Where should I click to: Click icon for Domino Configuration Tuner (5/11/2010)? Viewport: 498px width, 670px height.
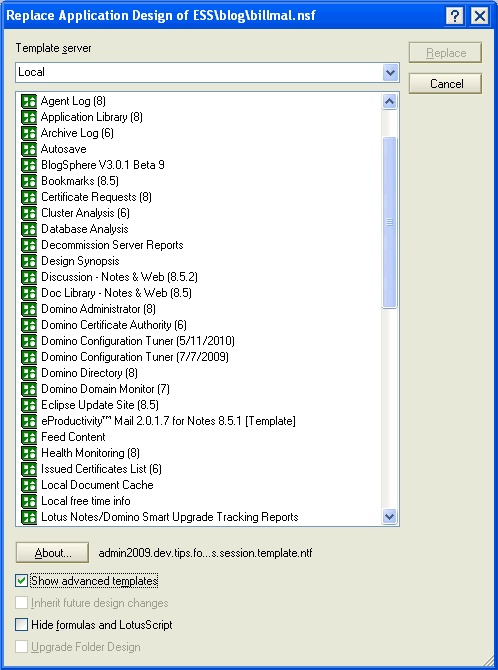pos(29,341)
